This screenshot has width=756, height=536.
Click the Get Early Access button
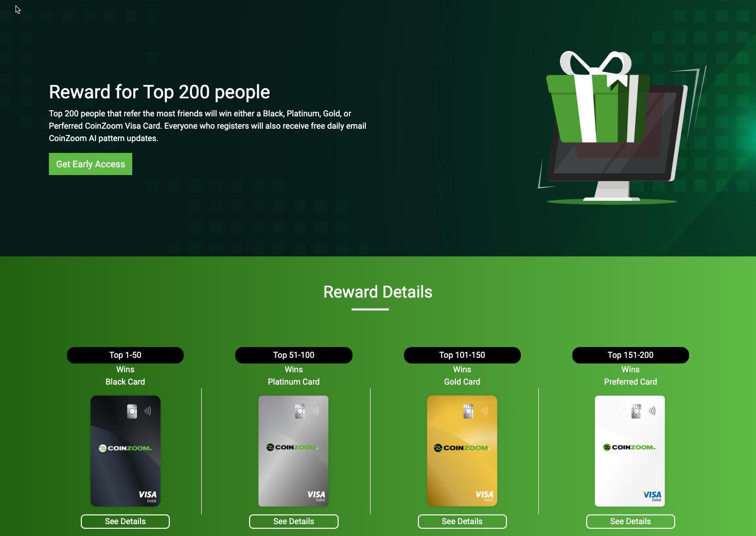point(91,164)
